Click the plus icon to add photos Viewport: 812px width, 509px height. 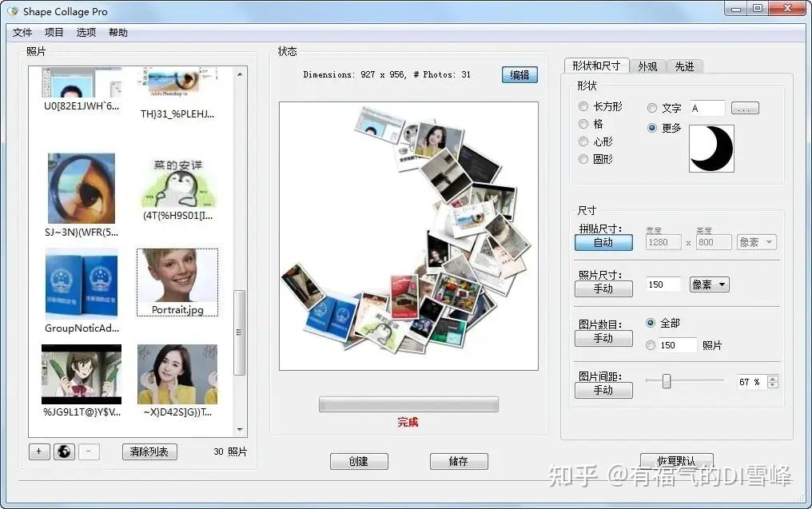(38, 451)
